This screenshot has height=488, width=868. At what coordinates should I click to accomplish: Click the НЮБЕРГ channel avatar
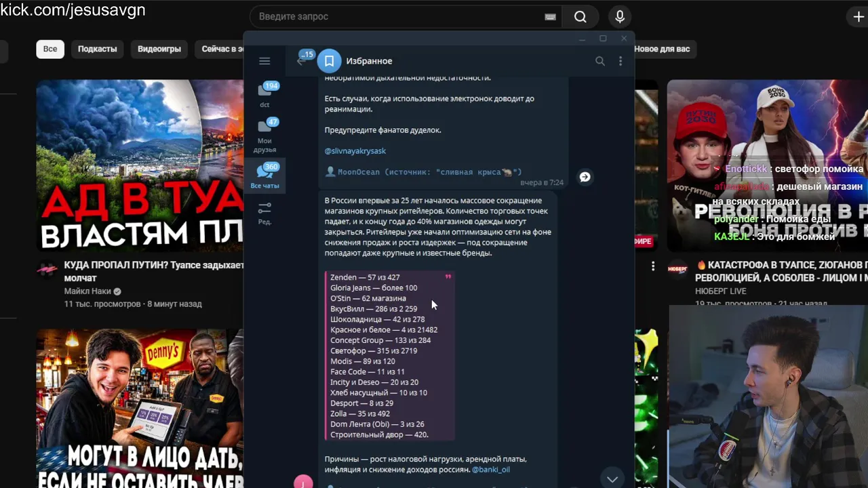[x=677, y=270]
